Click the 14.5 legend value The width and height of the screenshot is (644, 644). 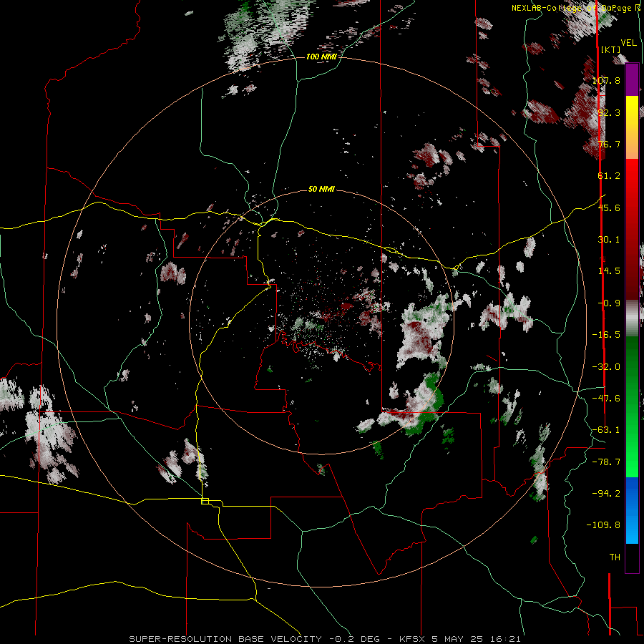pyautogui.click(x=609, y=271)
